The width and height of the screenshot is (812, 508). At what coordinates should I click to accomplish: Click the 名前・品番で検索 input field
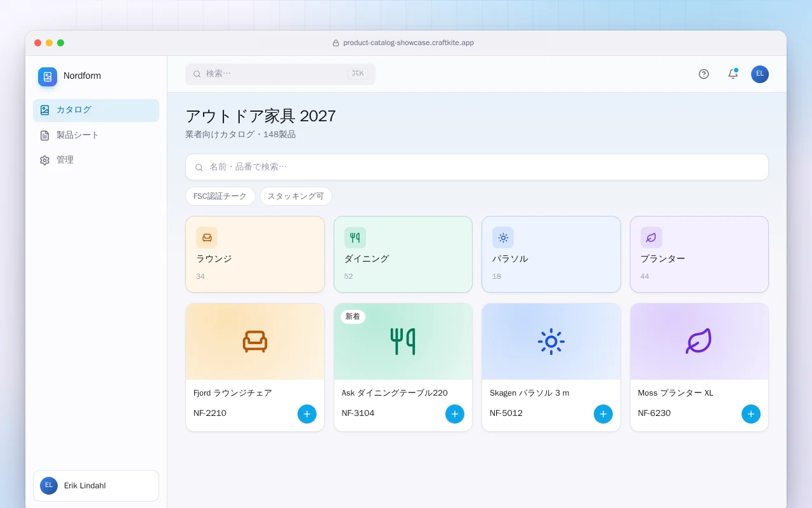476,167
